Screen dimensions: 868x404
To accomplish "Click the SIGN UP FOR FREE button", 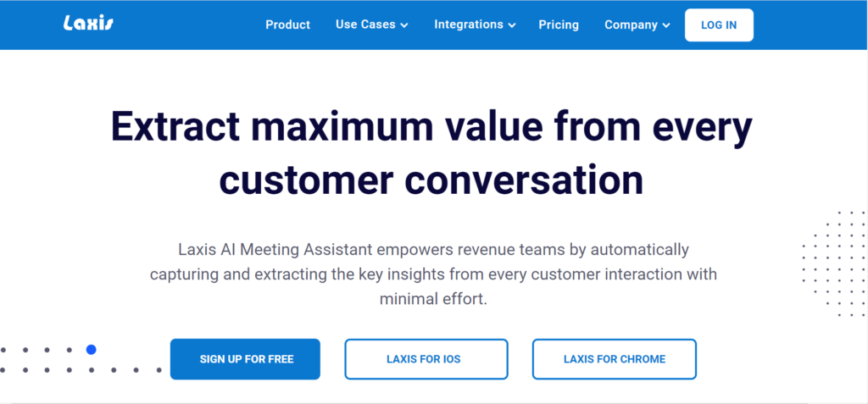I will coord(245,359).
